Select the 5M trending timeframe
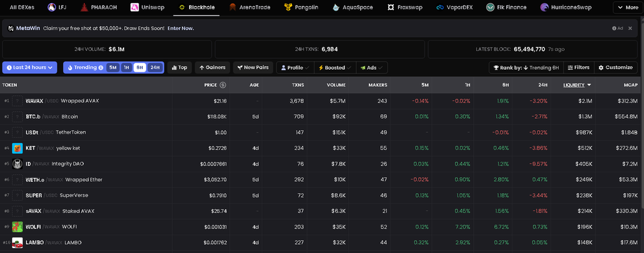 112,67
